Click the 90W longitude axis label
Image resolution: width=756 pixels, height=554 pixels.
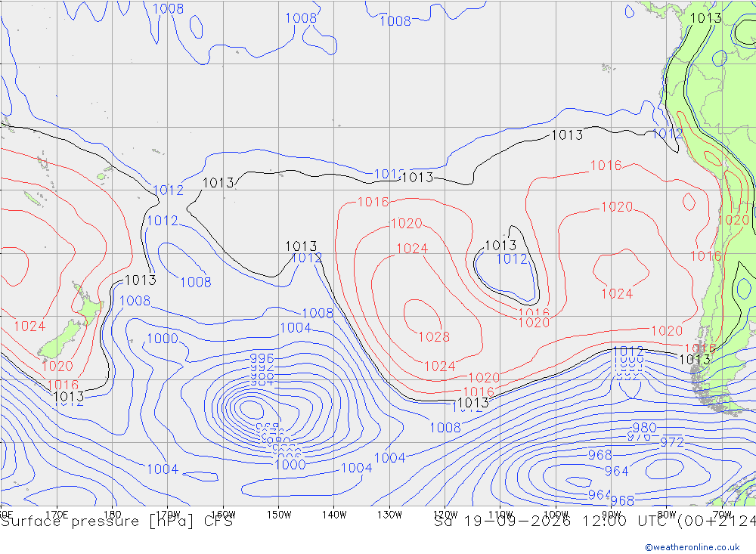click(x=612, y=515)
